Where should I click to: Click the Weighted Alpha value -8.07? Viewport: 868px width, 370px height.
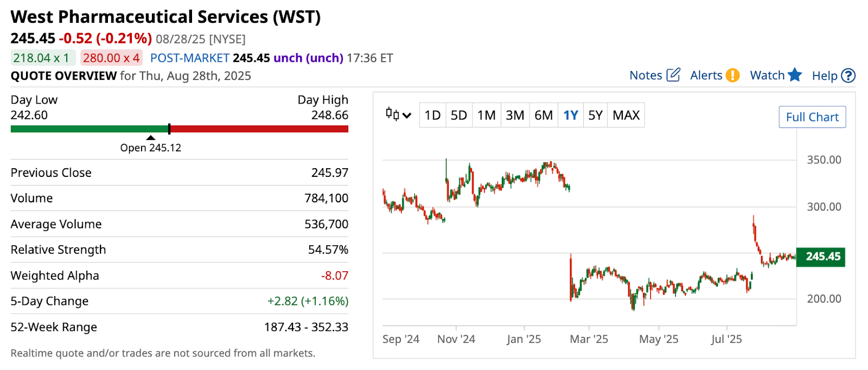(334, 276)
